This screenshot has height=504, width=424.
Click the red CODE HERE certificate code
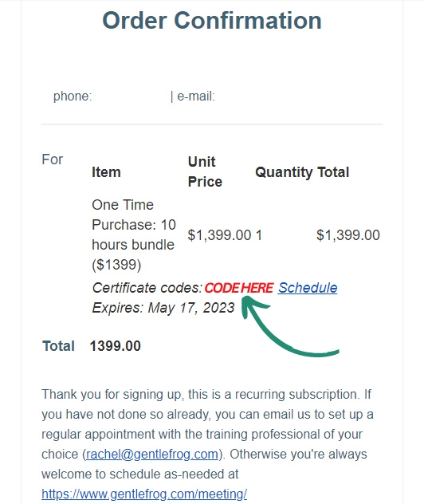tap(239, 288)
